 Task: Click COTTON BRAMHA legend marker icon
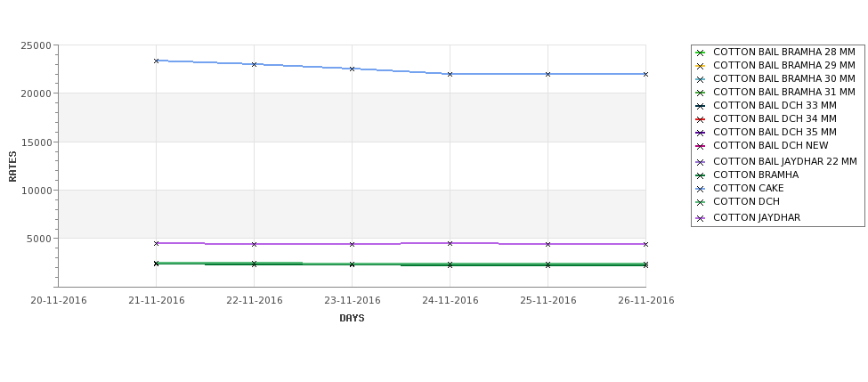pos(701,175)
